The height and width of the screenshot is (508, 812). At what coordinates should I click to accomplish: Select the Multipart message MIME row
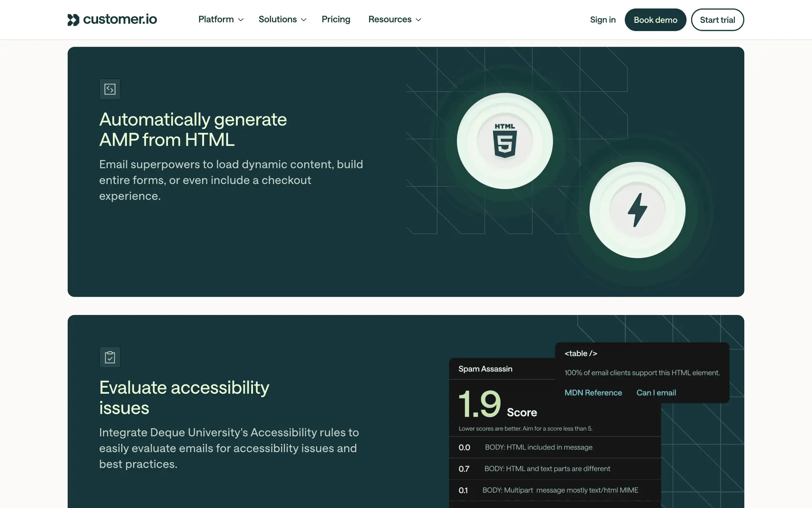[x=560, y=490]
